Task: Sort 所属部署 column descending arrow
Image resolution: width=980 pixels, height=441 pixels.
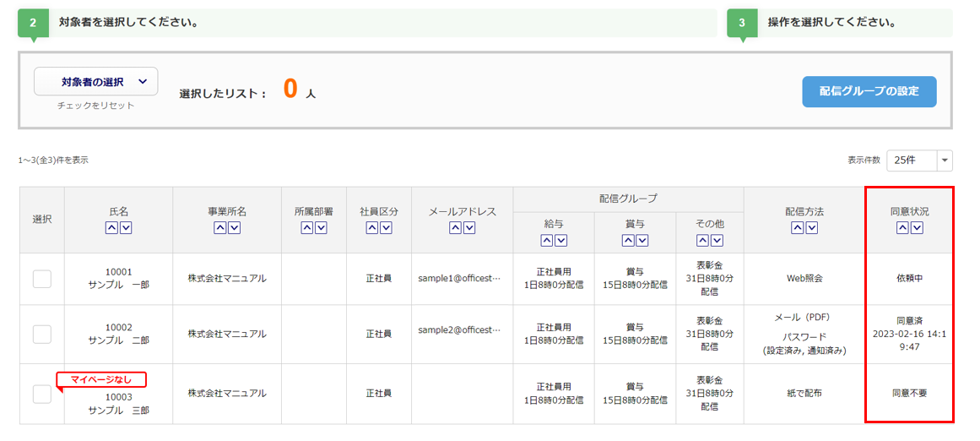Action: [321, 228]
